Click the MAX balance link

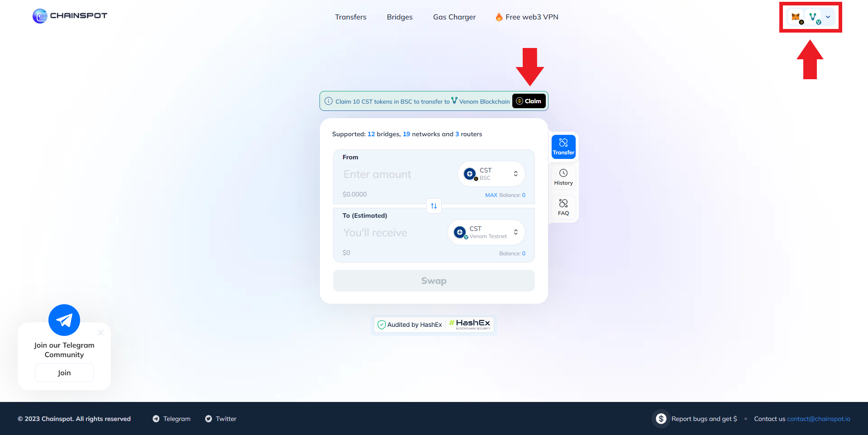coord(491,195)
